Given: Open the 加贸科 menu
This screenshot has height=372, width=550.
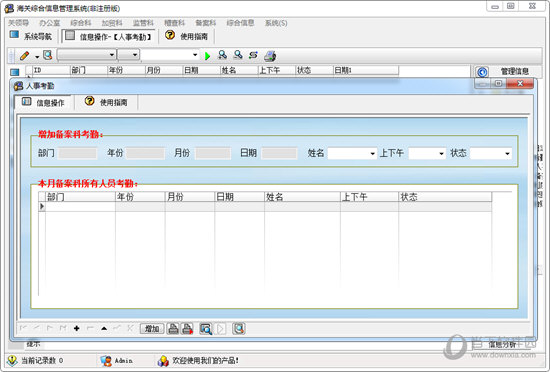Looking at the screenshot, I should (112, 23).
